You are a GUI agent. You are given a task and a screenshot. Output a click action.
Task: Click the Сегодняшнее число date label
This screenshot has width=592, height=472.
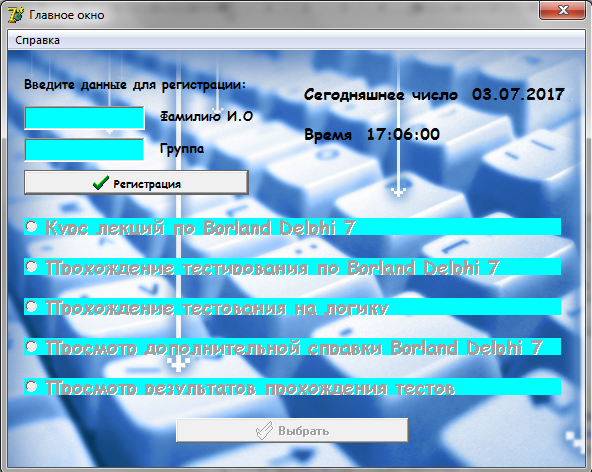click(434, 94)
